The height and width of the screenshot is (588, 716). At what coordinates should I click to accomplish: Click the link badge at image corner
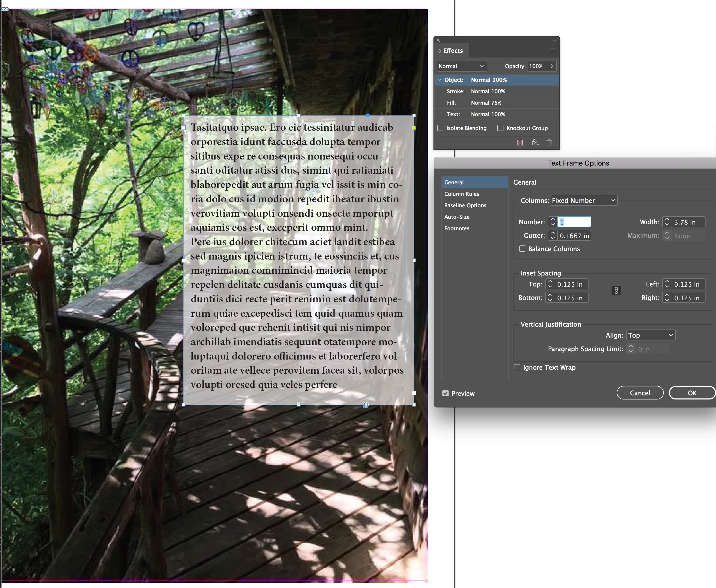coord(5,9)
